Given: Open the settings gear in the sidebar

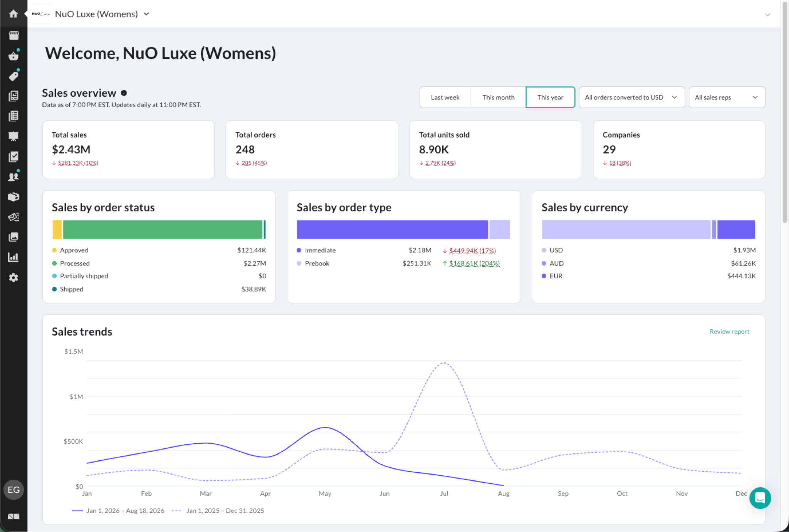Looking at the screenshot, I should (x=13, y=278).
